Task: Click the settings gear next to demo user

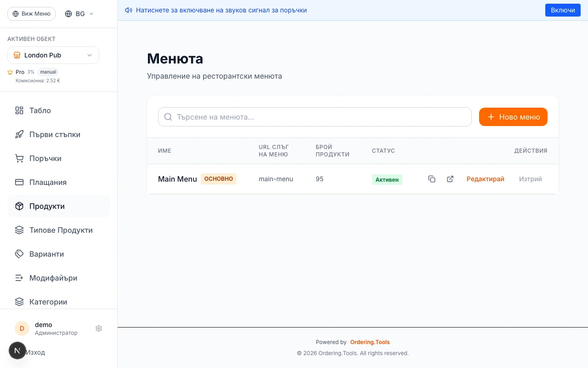Action: point(99,328)
